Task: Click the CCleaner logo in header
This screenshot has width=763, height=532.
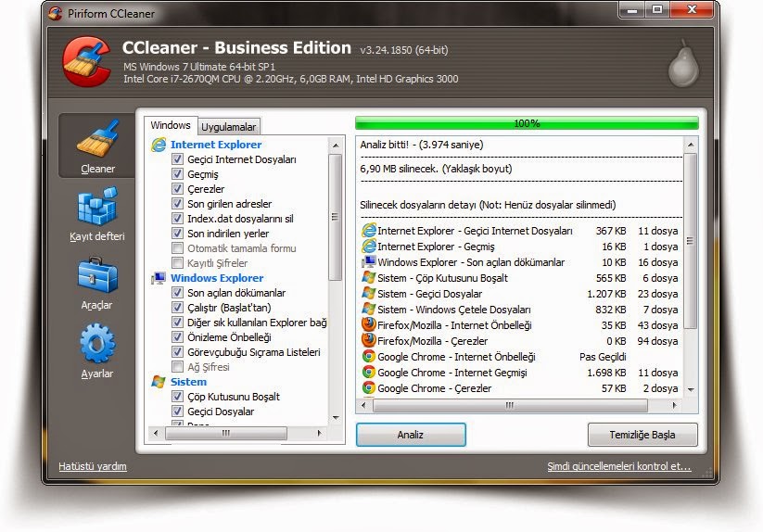Action: [x=86, y=62]
